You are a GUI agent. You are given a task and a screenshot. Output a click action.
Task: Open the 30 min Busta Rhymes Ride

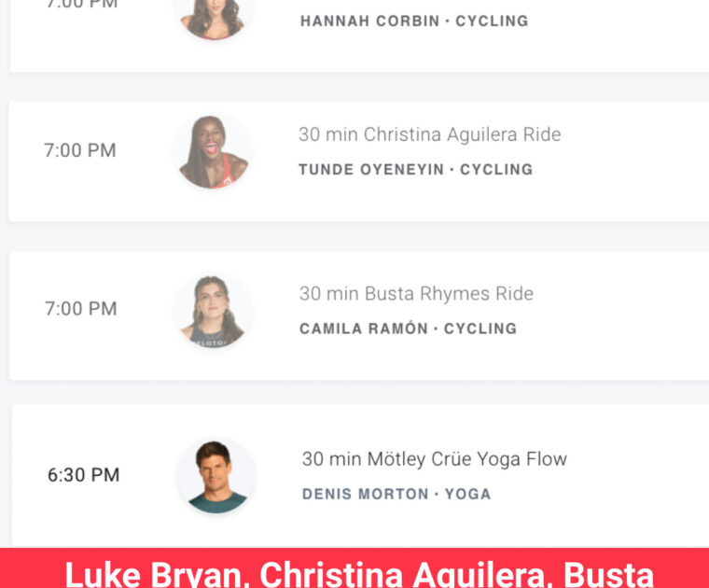tap(416, 293)
